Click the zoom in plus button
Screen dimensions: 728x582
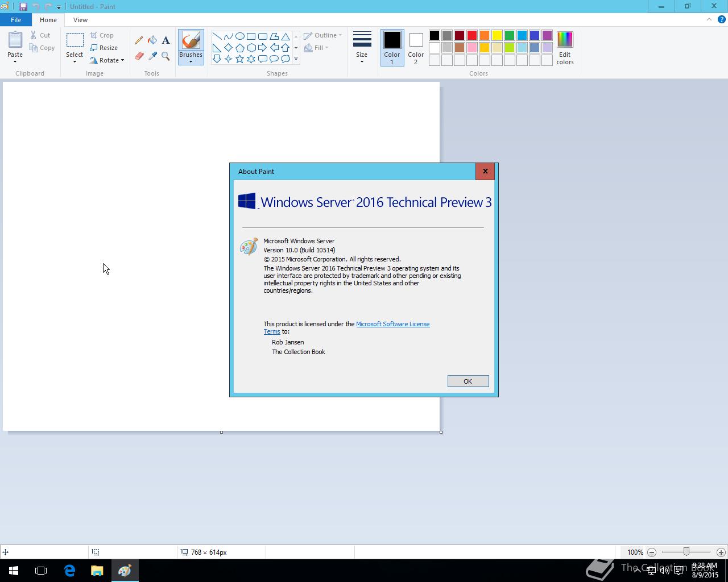721,552
